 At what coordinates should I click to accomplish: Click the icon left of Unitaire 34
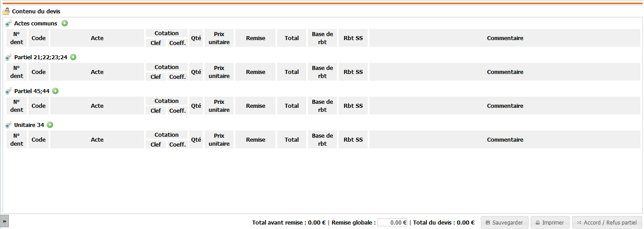(x=8, y=125)
